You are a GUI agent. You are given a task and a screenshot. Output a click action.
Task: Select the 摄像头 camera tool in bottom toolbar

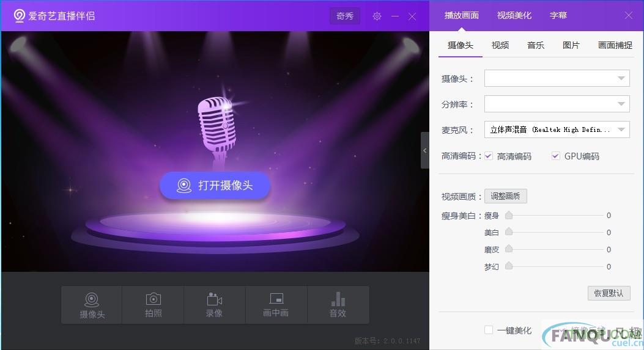point(92,305)
